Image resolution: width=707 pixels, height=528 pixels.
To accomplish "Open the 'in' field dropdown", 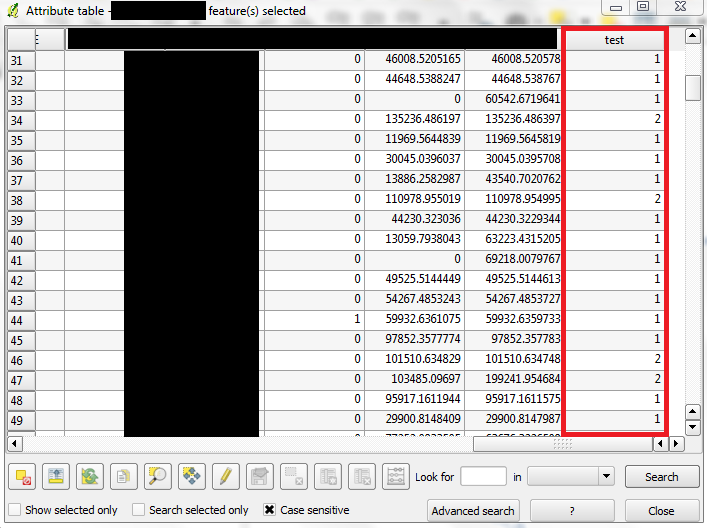I will [606, 477].
